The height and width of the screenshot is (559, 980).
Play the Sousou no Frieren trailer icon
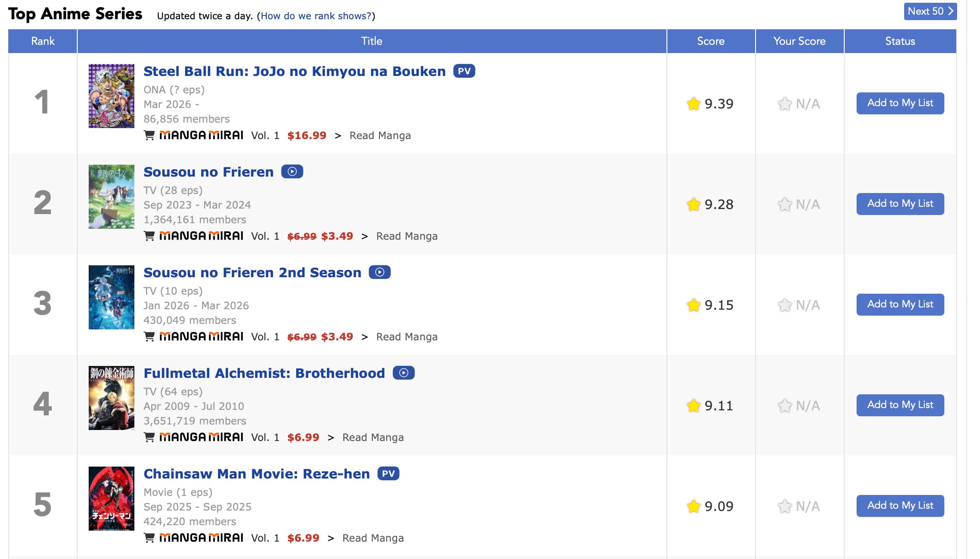[292, 172]
